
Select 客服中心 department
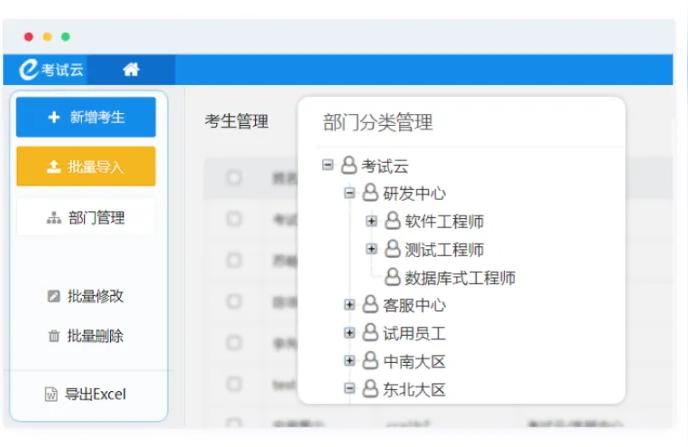tap(414, 305)
